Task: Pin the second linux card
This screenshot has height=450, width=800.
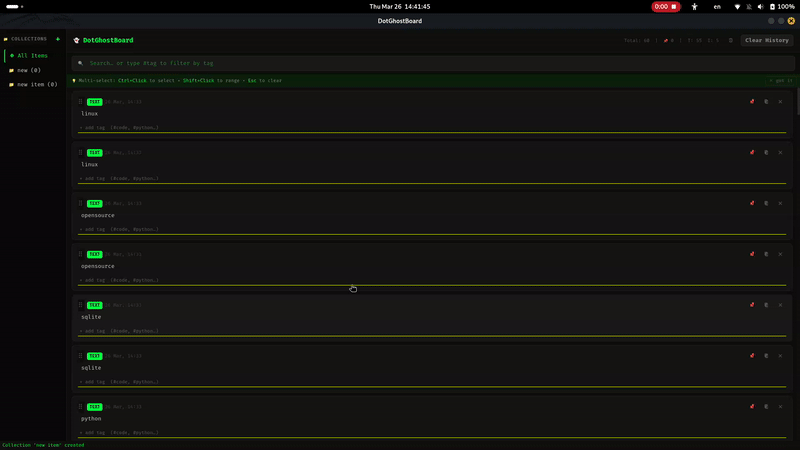Action: pyautogui.click(x=752, y=153)
